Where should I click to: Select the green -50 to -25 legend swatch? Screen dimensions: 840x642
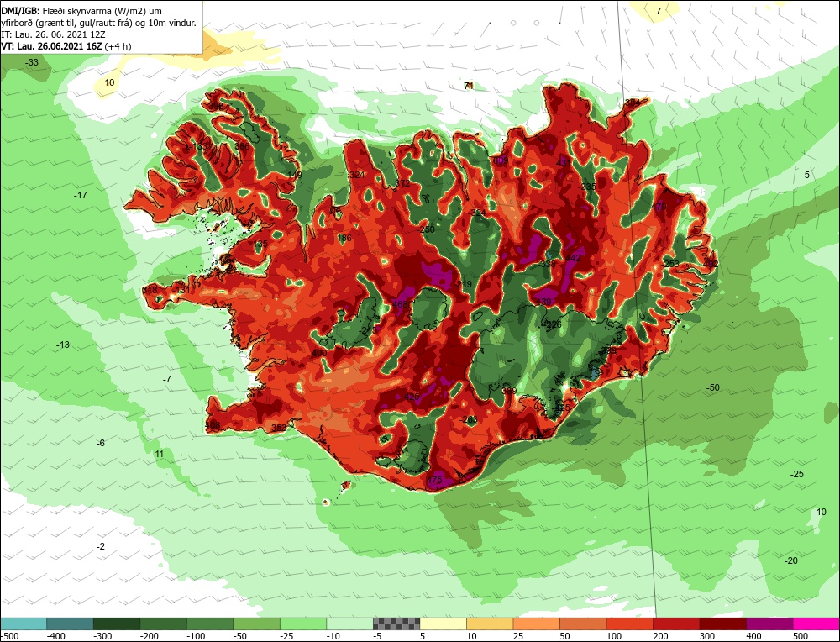pos(256,624)
